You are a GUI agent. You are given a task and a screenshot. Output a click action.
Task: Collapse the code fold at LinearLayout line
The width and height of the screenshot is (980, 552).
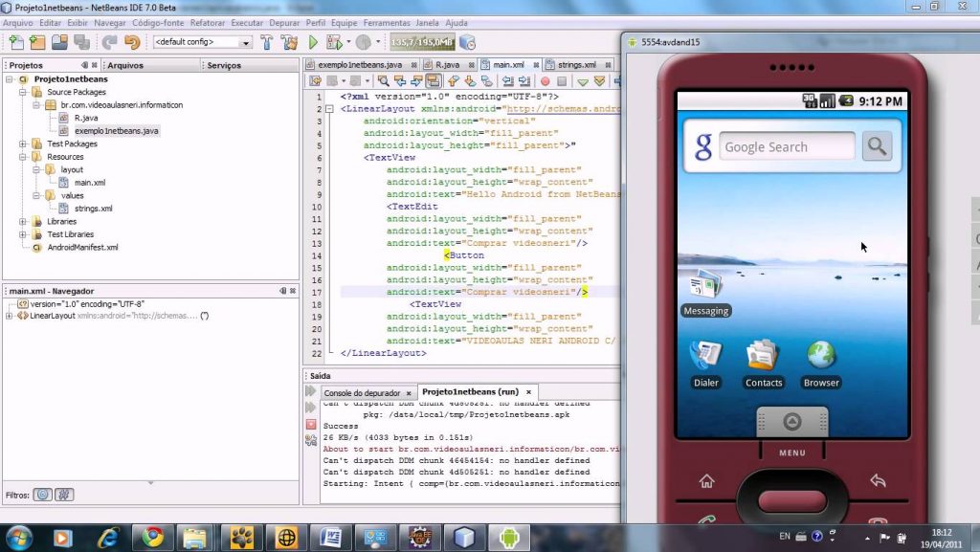pos(329,109)
